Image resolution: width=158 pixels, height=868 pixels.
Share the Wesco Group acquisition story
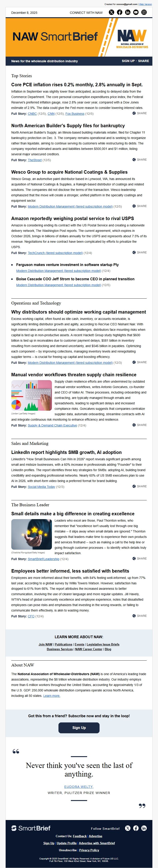coord(139,206)
